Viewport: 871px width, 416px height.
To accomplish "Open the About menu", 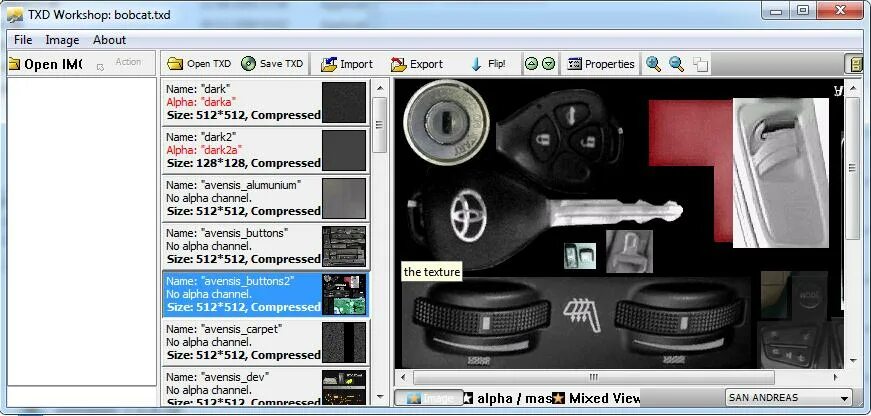I will (109, 40).
